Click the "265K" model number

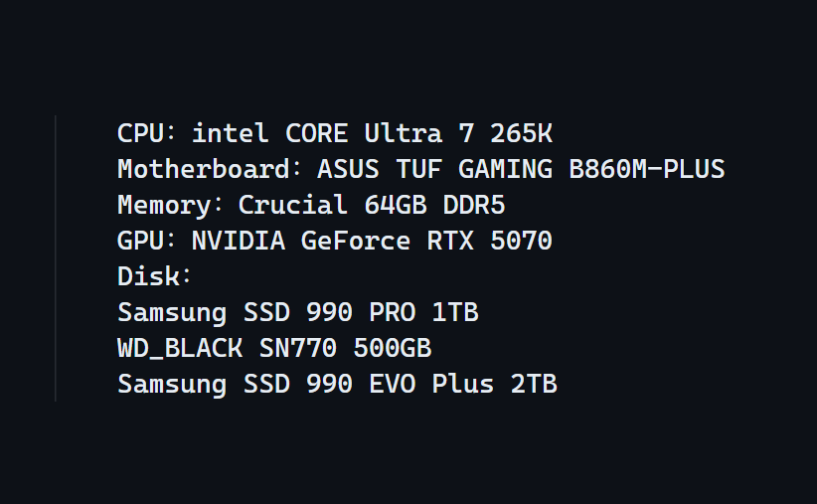(521, 133)
